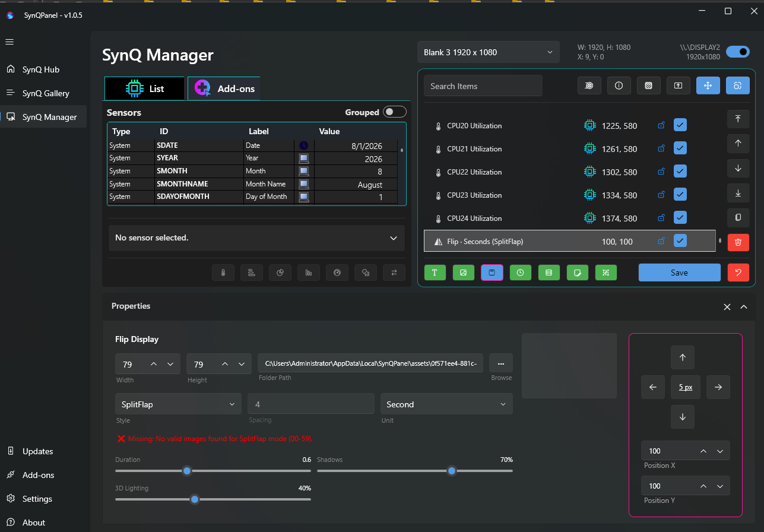Viewport: 764px width, 532px height.
Task: Decrease the Width value with down arrow
Action: pos(170,364)
